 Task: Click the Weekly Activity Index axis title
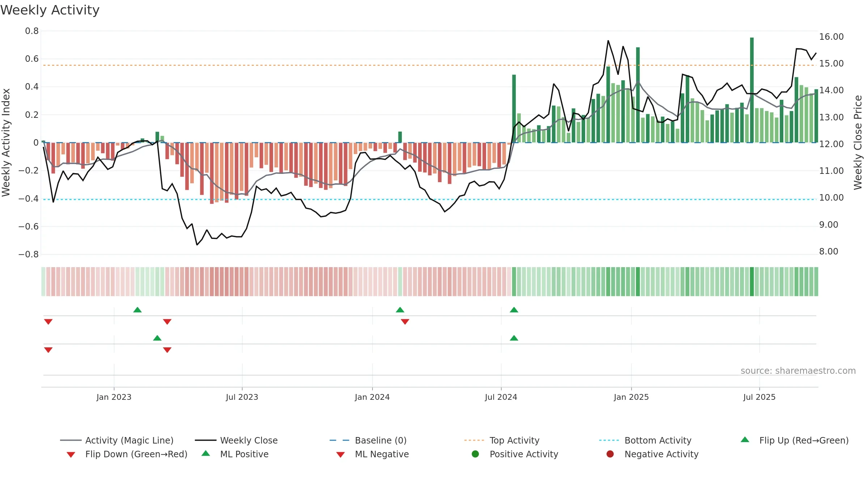6,142
